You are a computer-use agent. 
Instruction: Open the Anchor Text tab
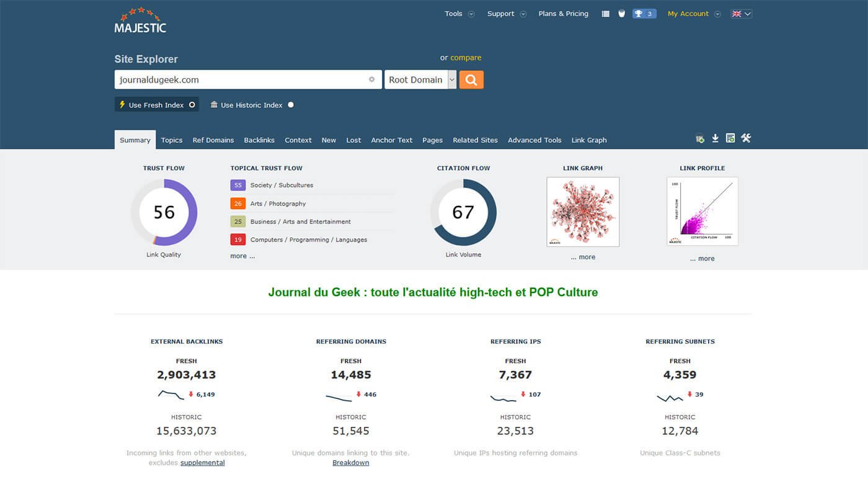click(392, 140)
